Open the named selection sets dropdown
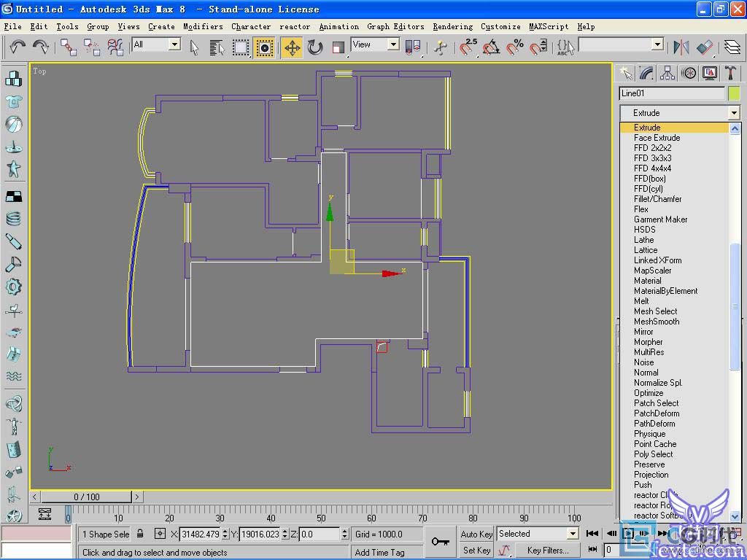This screenshot has height=560, width=747. tap(658, 44)
